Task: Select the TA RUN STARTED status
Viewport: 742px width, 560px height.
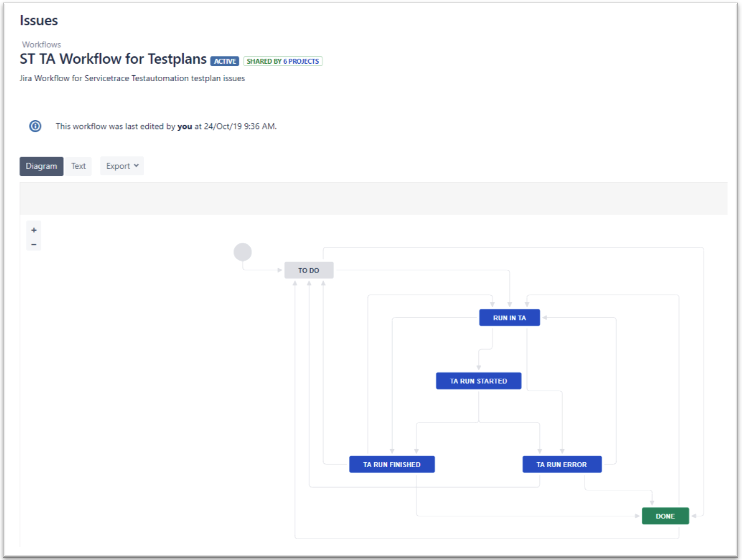Action: pyautogui.click(x=478, y=381)
